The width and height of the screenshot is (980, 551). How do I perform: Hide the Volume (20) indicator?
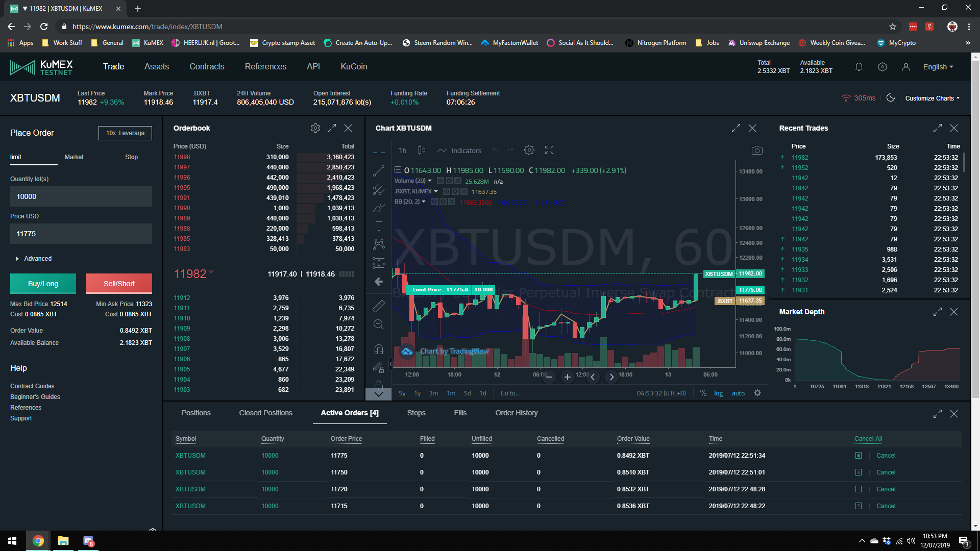click(x=440, y=181)
